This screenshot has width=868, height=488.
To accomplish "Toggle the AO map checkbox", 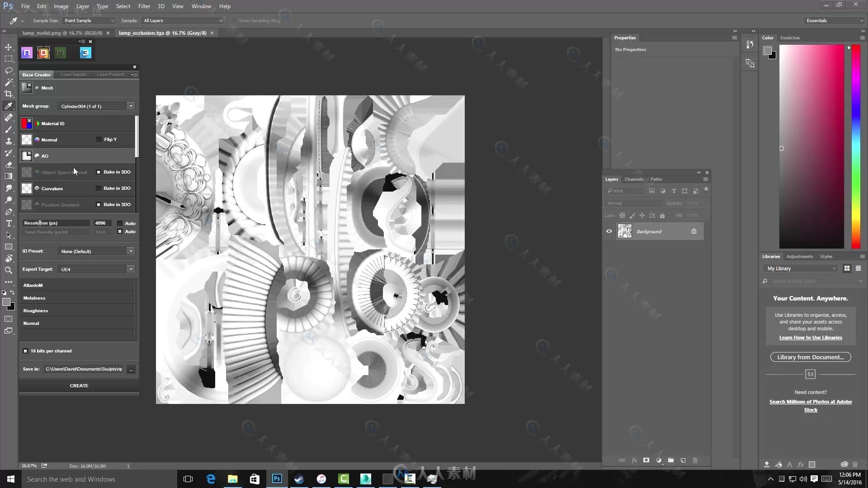I will 37,155.
